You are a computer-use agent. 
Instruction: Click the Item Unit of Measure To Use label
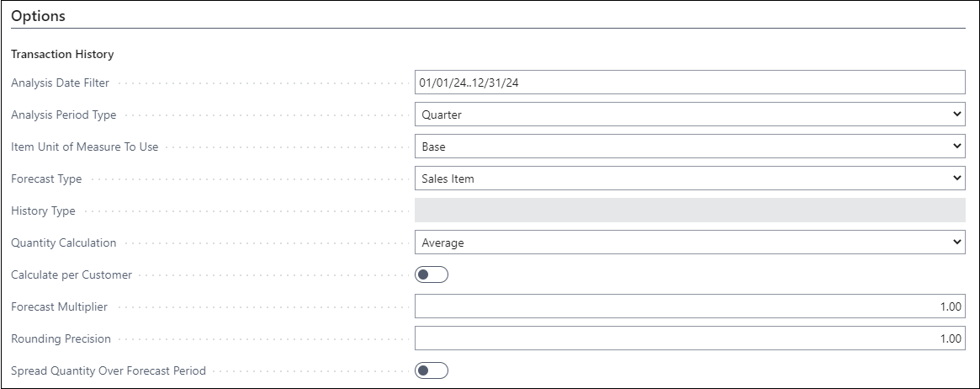click(x=84, y=147)
